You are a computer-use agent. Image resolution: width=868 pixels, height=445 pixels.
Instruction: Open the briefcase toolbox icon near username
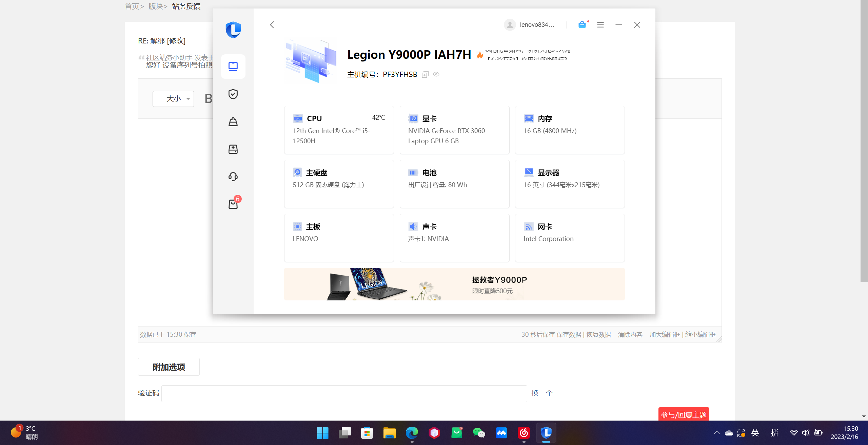[582, 24]
